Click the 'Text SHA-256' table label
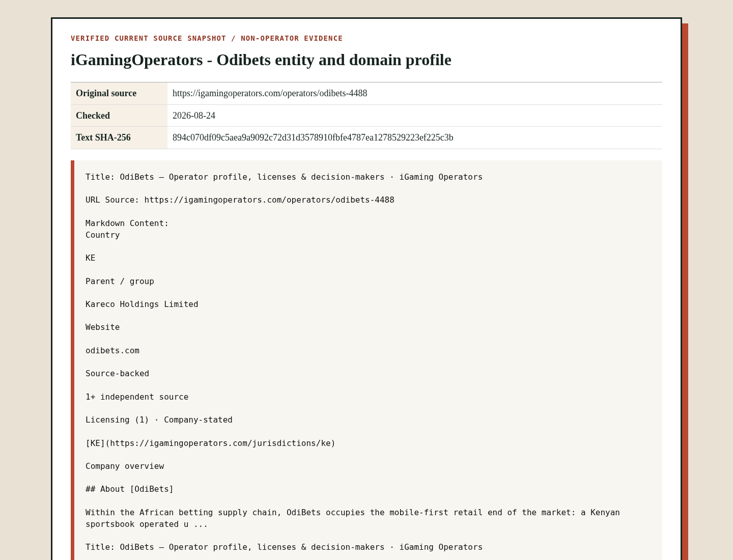733x560 pixels. pyautogui.click(x=103, y=137)
